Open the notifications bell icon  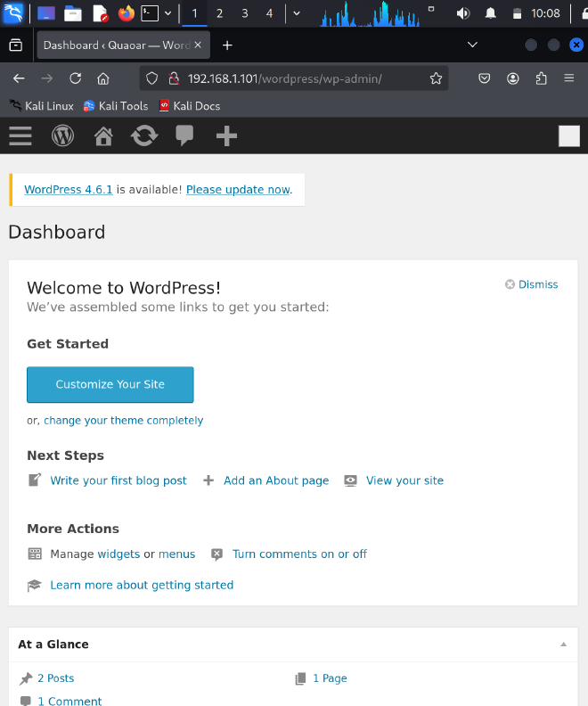click(x=490, y=13)
